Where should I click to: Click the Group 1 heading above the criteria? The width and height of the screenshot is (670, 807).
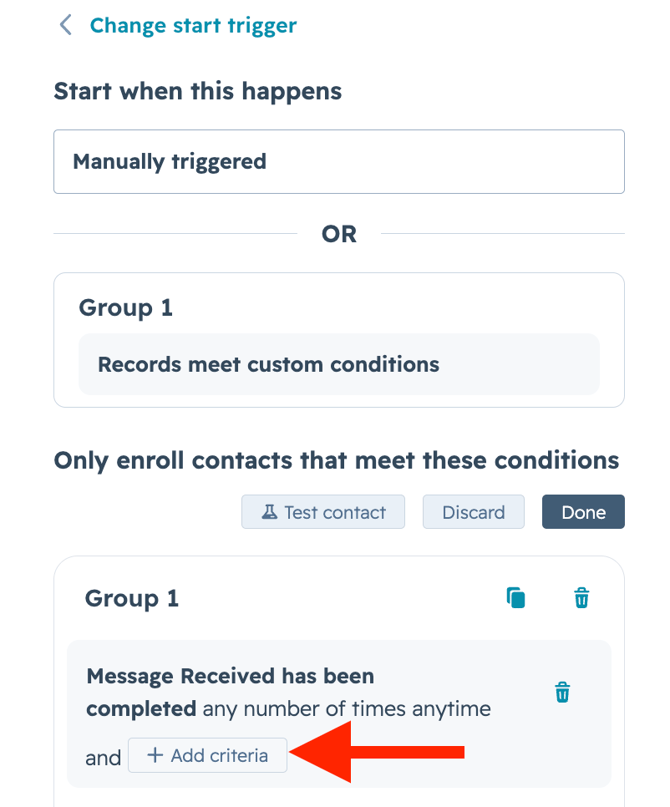coord(132,598)
